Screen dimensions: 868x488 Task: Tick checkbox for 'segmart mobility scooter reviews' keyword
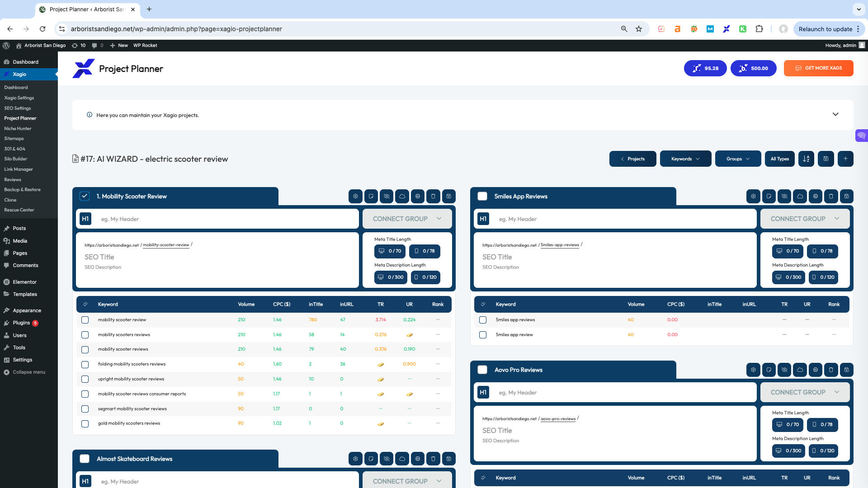(85, 409)
